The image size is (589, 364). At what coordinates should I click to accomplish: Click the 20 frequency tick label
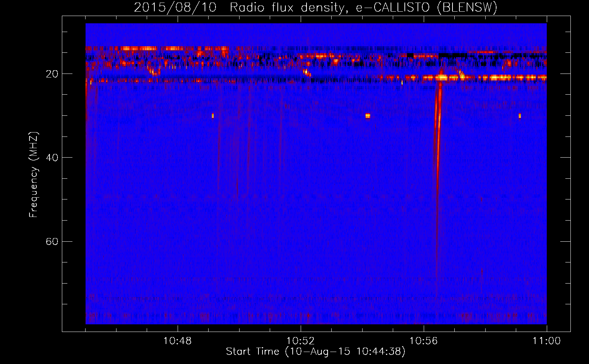(52, 74)
